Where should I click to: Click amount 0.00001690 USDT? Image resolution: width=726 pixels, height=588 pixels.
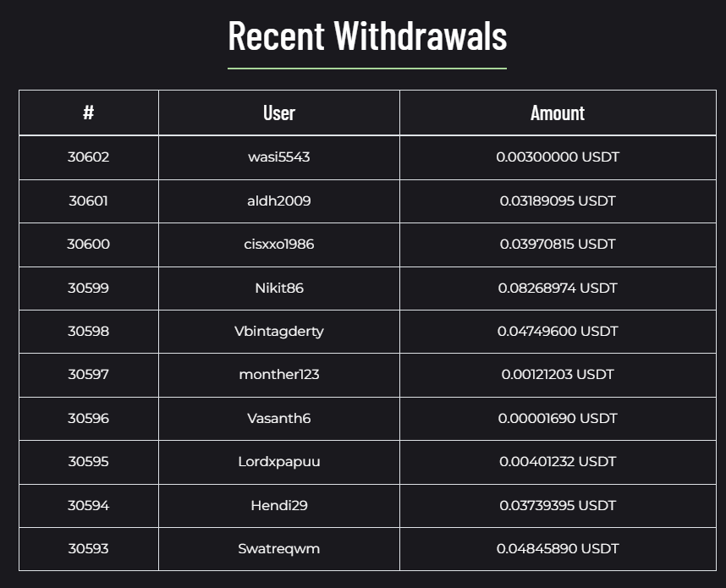click(558, 419)
